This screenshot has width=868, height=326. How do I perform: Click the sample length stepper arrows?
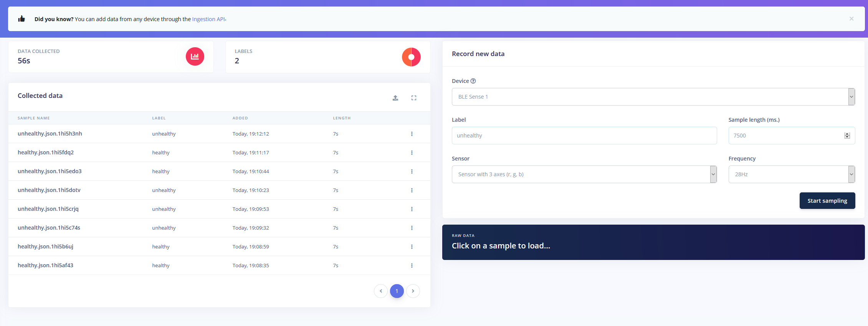847,136
